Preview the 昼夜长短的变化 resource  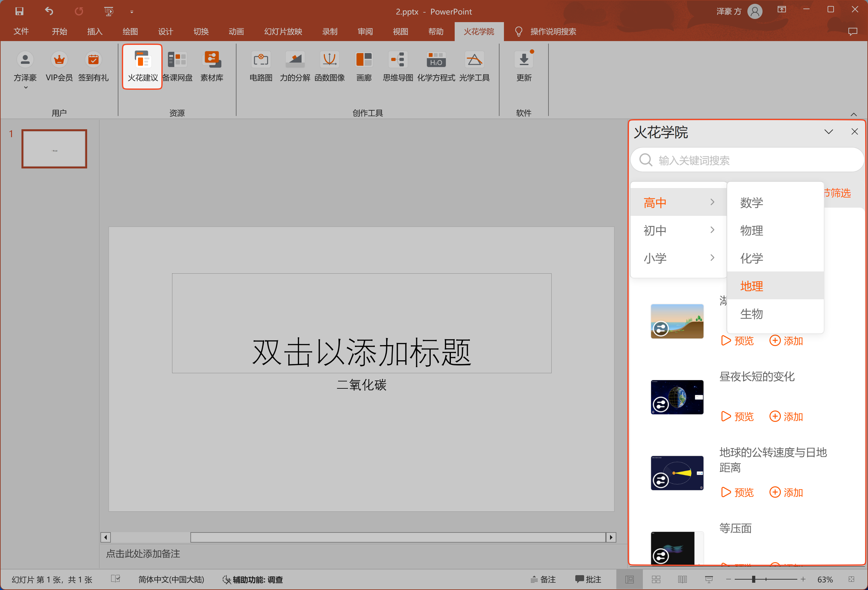pyautogui.click(x=737, y=417)
